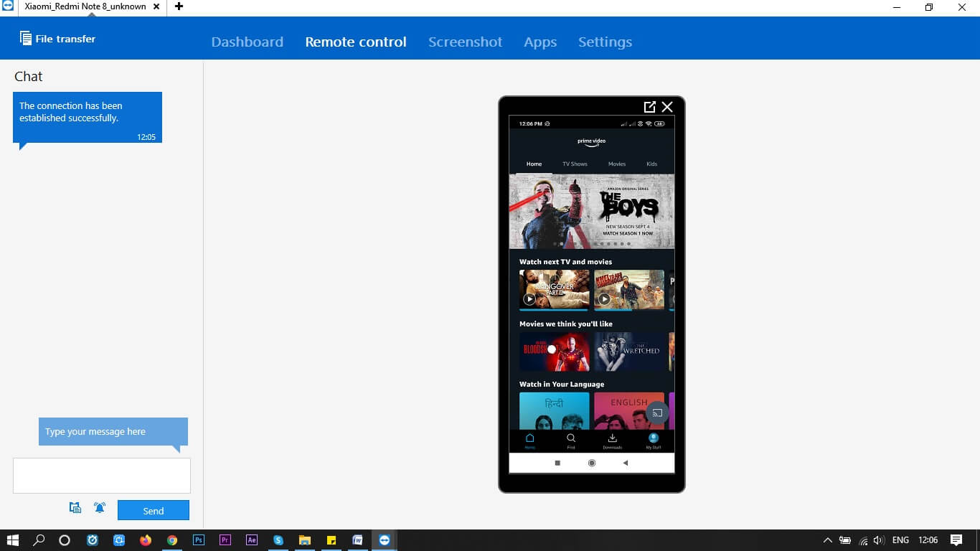Show hidden system tray icons

pyautogui.click(x=827, y=540)
